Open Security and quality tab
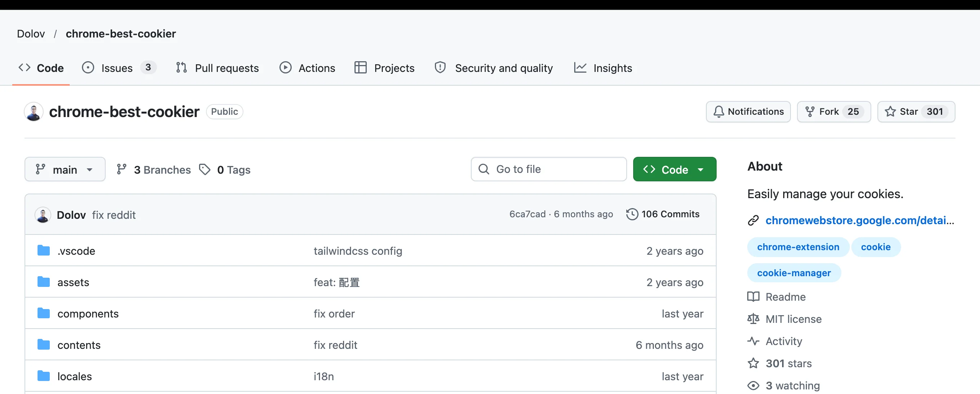The image size is (980, 394). pyautogui.click(x=493, y=68)
